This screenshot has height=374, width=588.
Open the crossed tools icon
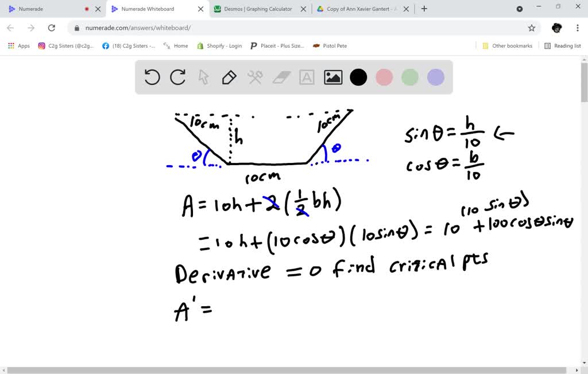click(255, 77)
